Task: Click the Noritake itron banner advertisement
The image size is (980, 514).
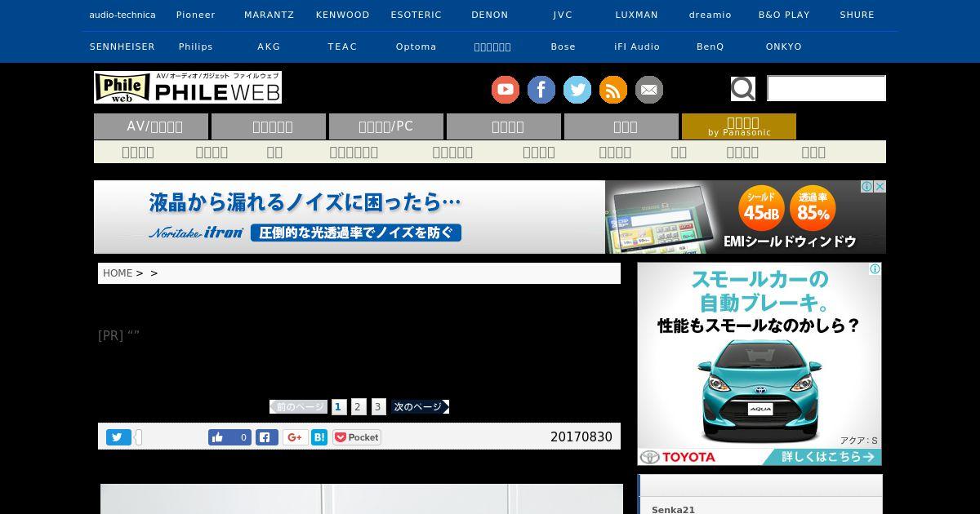Action: [x=490, y=217]
